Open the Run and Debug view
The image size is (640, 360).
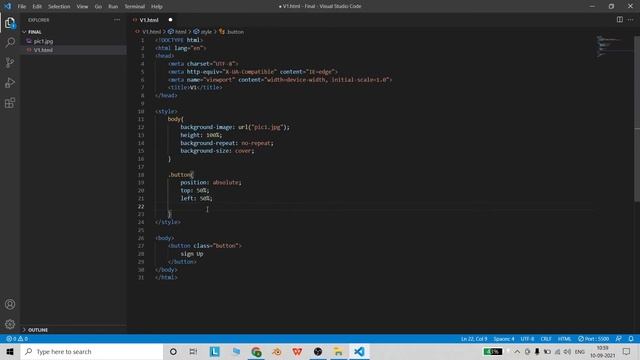coord(10,82)
